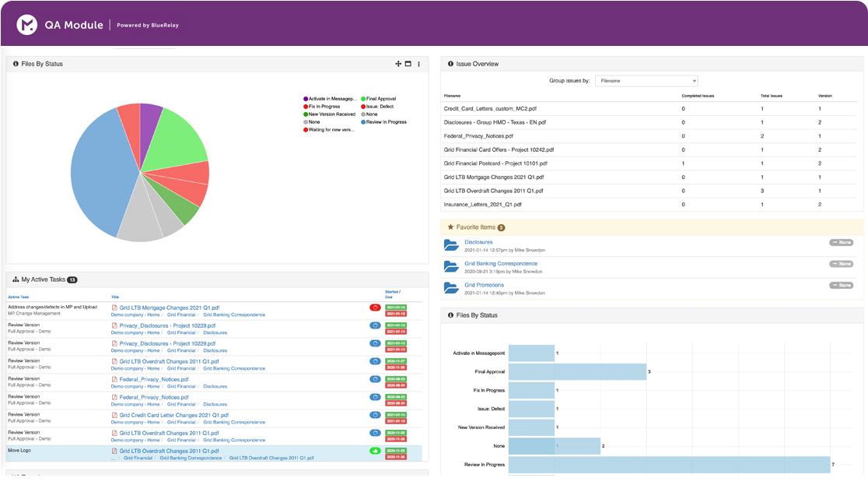Screen dimensions: 868x499
Task: Toggle the Issue: Defect legend entry
Action: 377,107
